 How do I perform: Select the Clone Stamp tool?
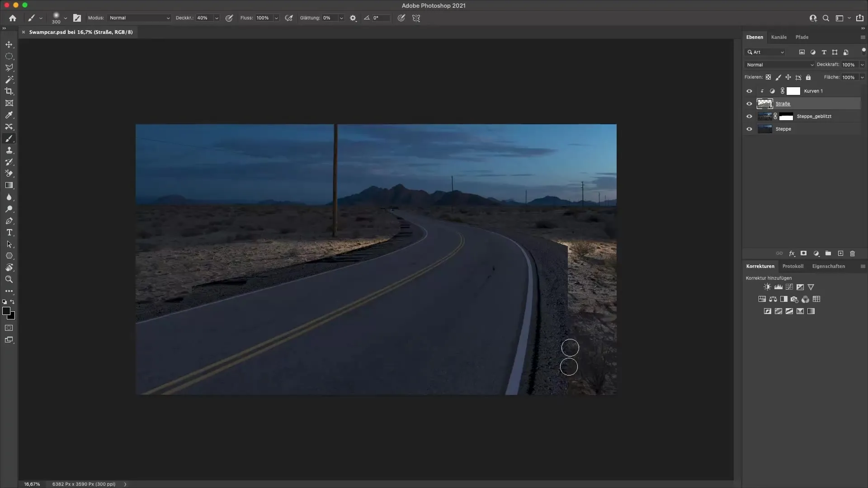[9, 150]
